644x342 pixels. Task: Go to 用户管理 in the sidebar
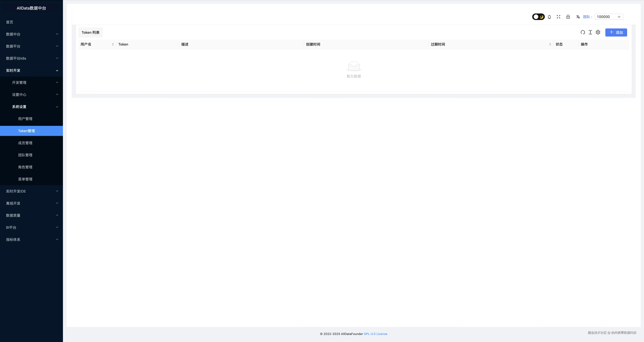click(x=25, y=119)
